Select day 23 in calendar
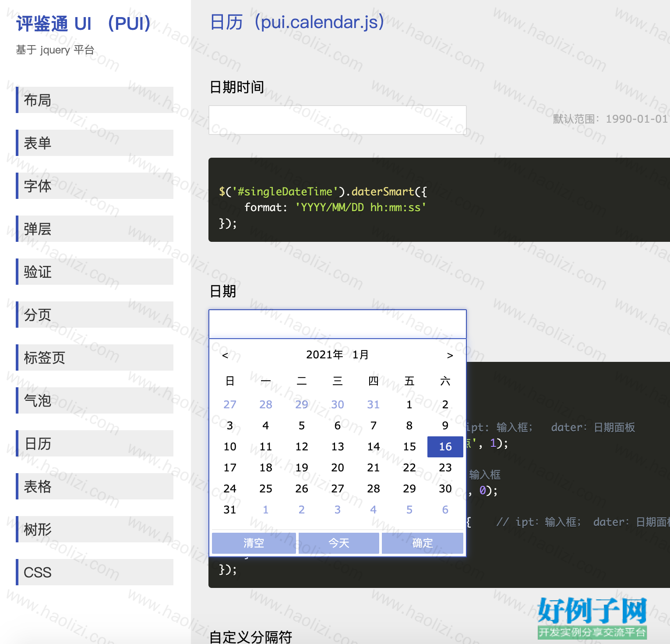The width and height of the screenshot is (670, 644). [445, 467]
